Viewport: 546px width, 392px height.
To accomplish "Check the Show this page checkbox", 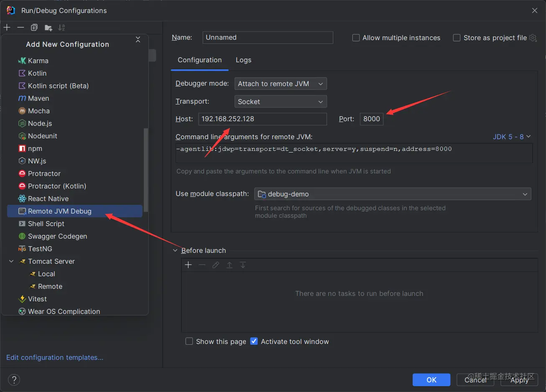I will click(x=189, y=341).
